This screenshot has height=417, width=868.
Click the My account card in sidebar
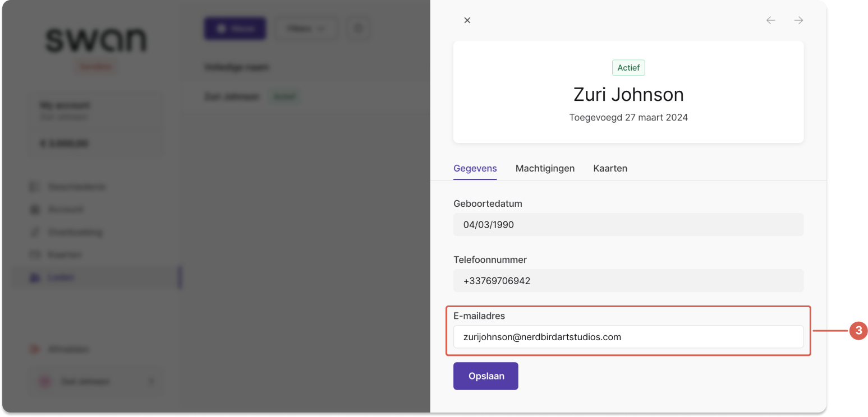pyautogui.click(x=96, y=124)
